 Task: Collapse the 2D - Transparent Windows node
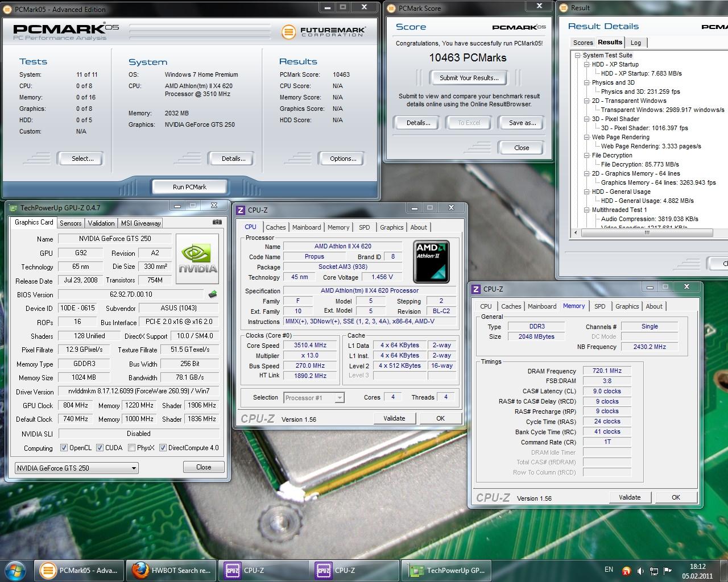[x=586, y=101]
